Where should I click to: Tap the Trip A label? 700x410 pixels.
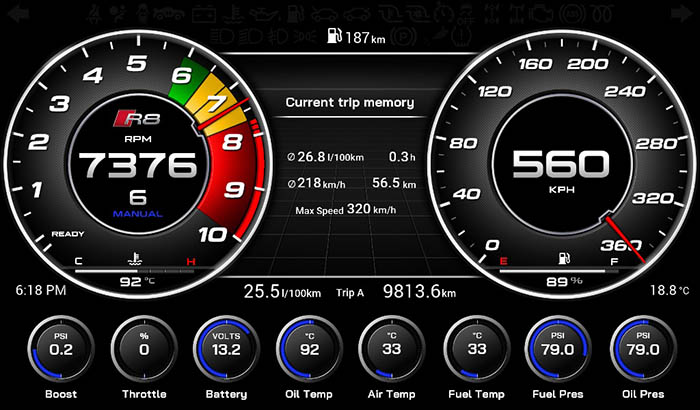click(x=350, y=293)
